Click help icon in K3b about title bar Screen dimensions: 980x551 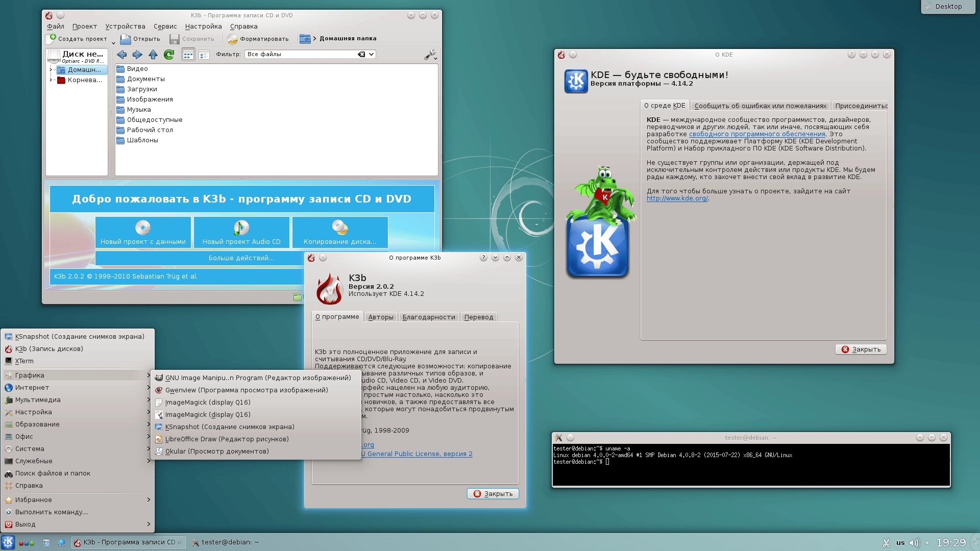(x=483, y=258)
